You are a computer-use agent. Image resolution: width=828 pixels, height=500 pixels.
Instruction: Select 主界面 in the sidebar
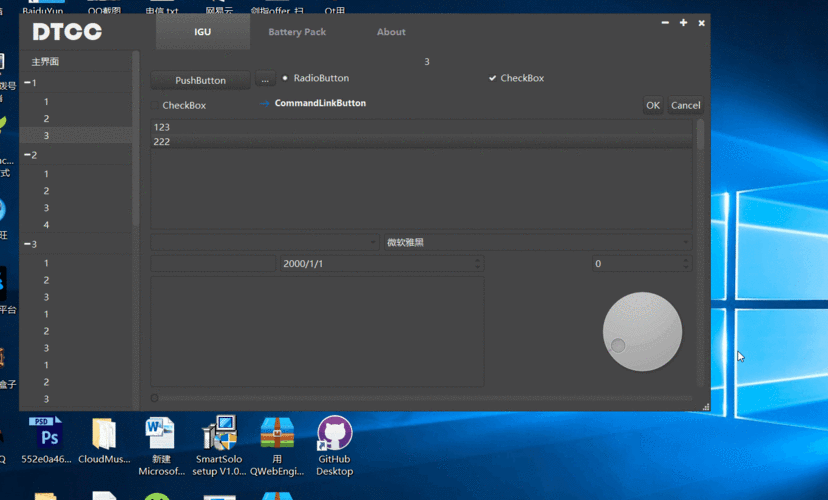tap(45, 62)
